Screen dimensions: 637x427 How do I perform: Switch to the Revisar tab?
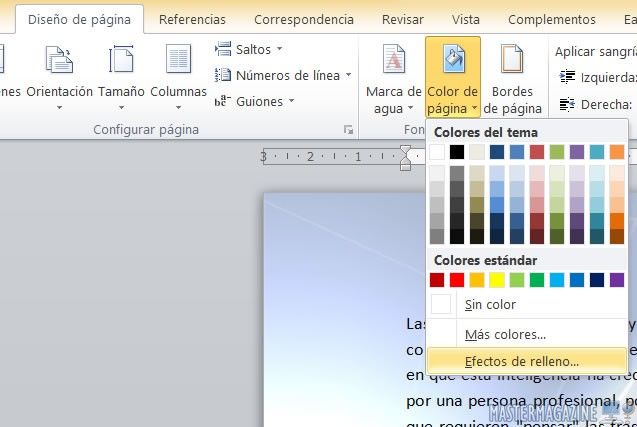point(403,20)
